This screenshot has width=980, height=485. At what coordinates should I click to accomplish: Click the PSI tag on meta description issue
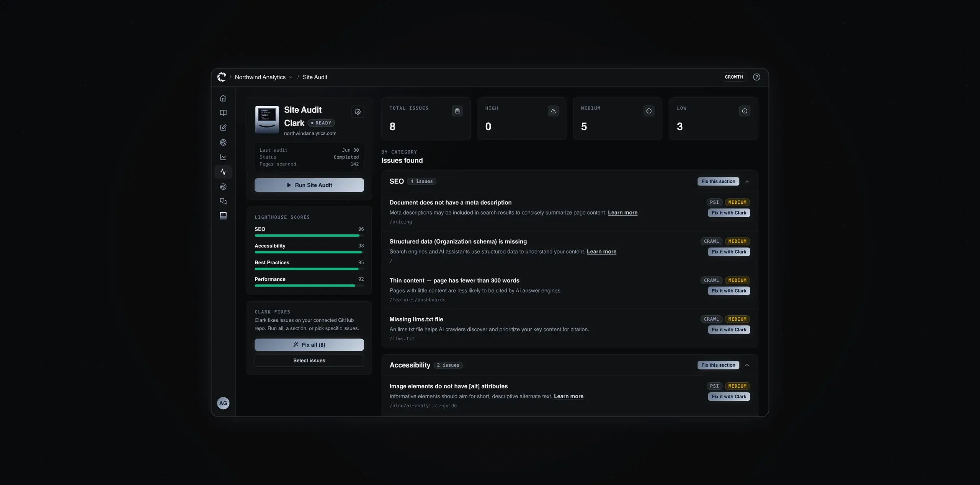click(x=714, y=202)
